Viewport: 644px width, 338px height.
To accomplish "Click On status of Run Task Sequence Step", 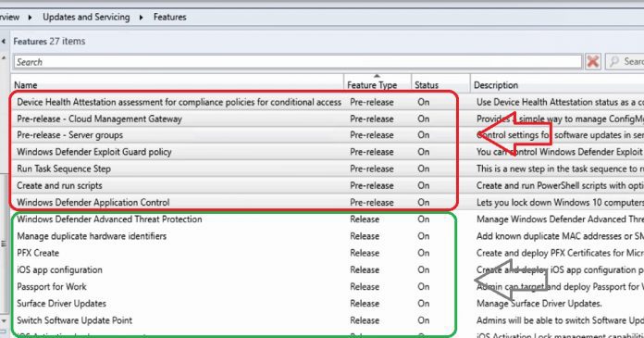I will pyautogui.click(x=424, y=169).
